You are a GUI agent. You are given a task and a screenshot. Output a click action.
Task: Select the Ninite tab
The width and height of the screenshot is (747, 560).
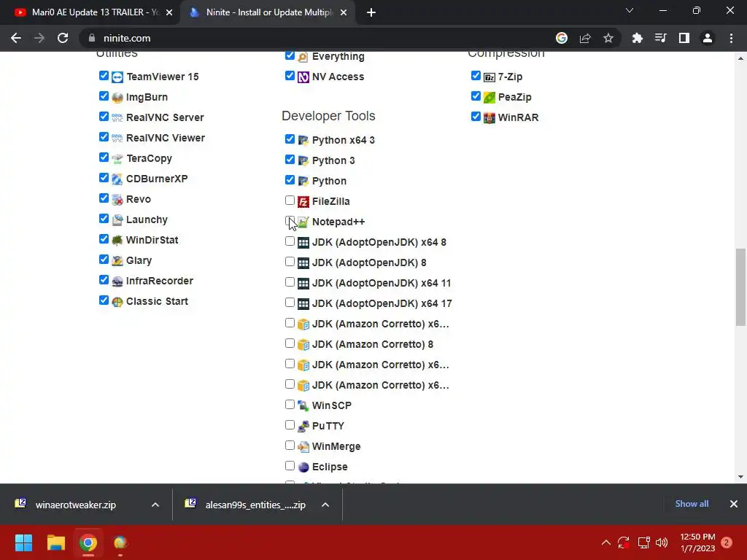(x=268, y=12)
